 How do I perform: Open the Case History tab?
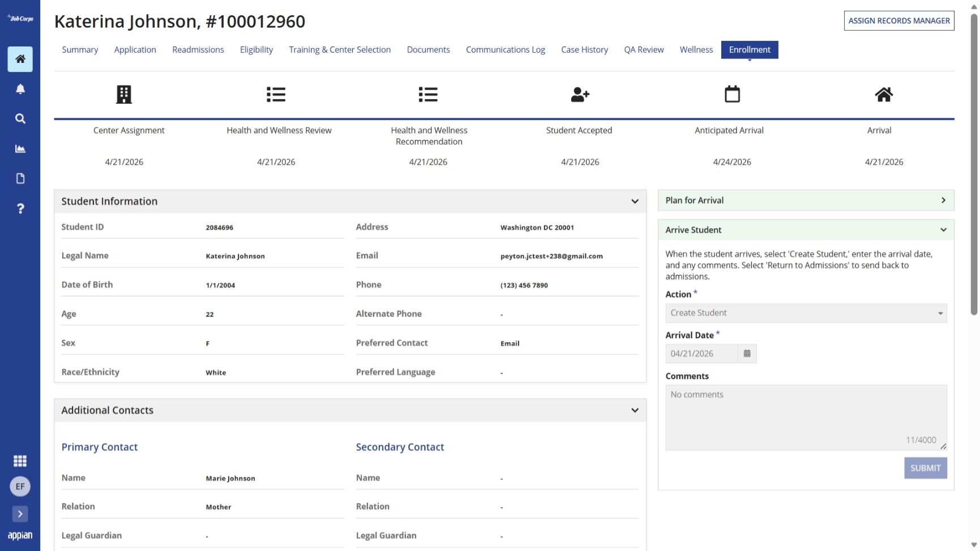coord(584,50)
